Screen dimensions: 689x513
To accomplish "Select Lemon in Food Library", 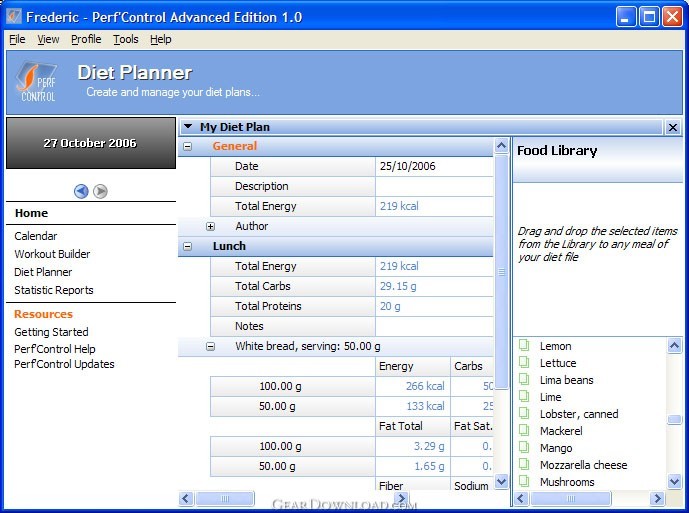I will (555, 346).
